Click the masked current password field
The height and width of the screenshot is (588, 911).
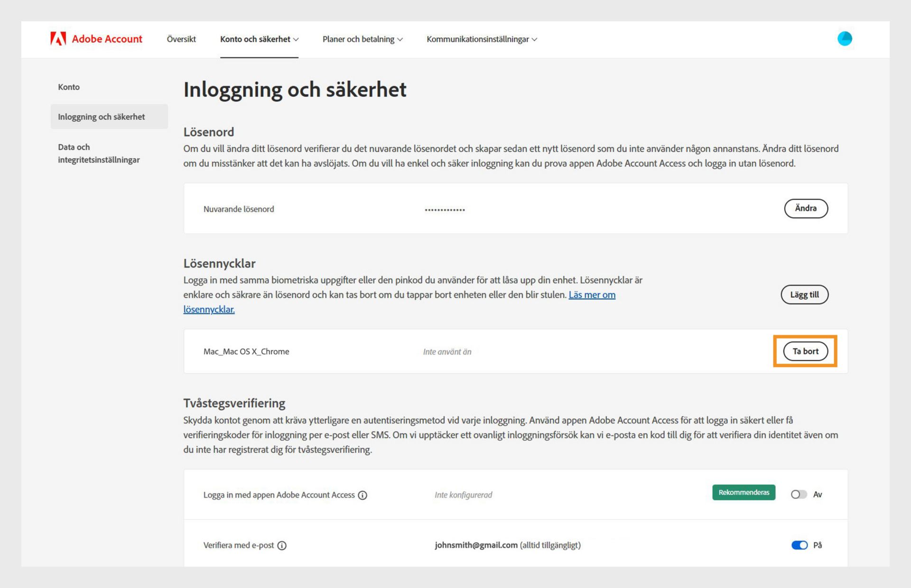click(445, 209)
